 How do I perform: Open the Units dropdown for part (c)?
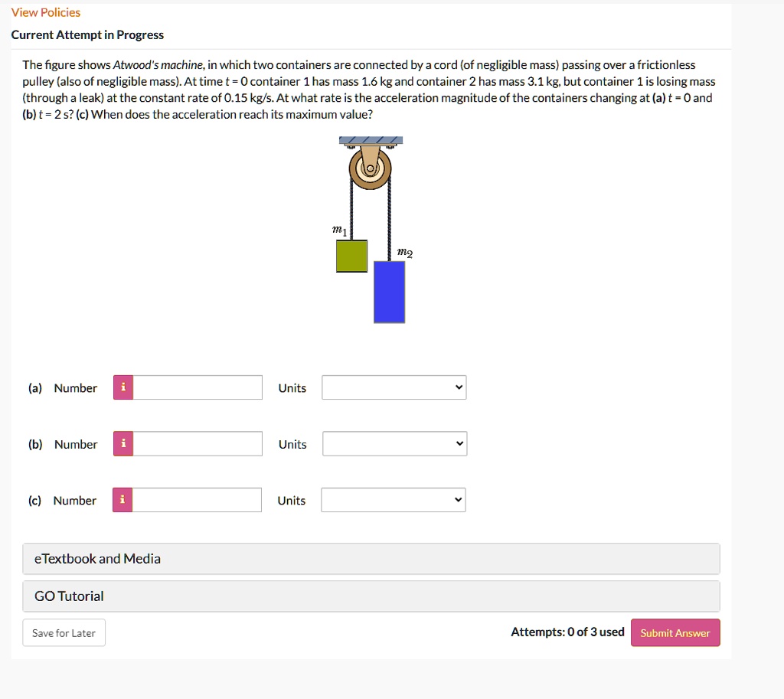point(394,500)
